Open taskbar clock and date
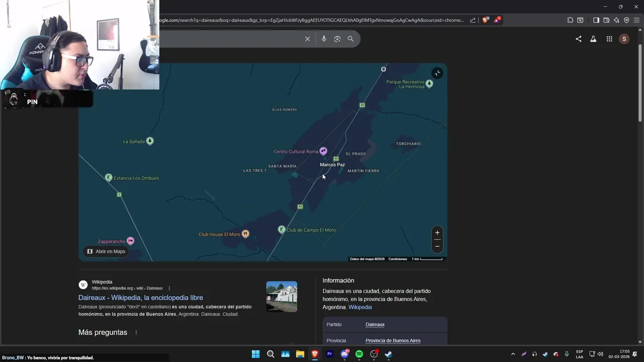 (x=619, y=354)
